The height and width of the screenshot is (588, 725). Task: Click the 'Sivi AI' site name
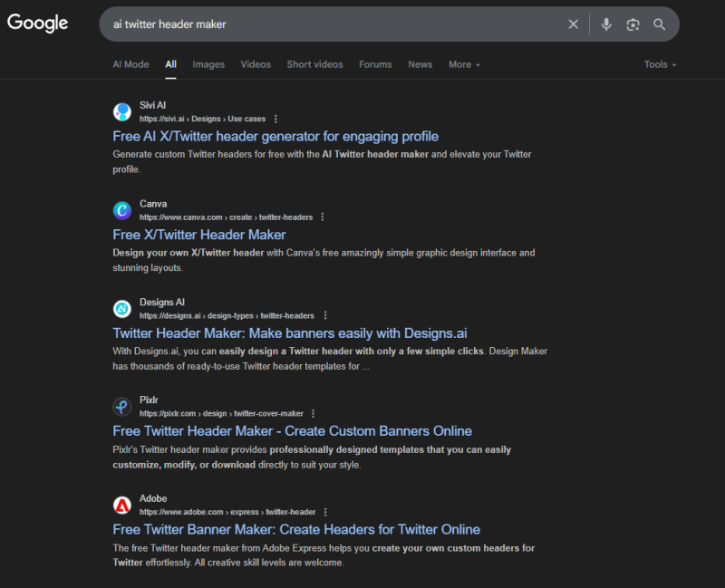152,105
